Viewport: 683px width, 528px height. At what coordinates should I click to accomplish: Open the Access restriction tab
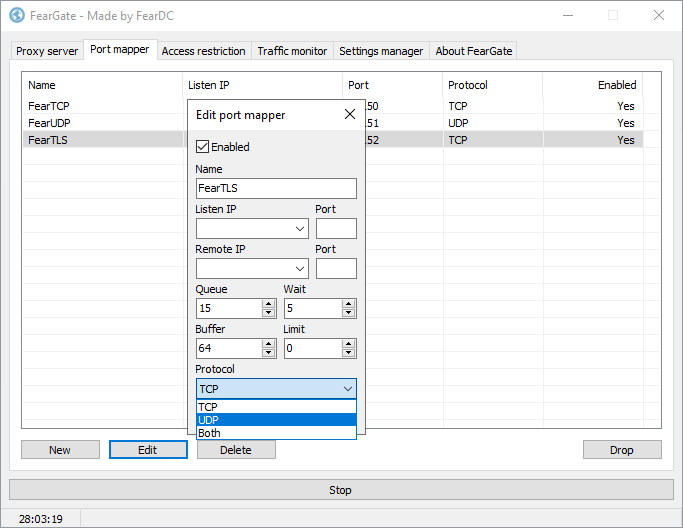[x=203, y=51]
